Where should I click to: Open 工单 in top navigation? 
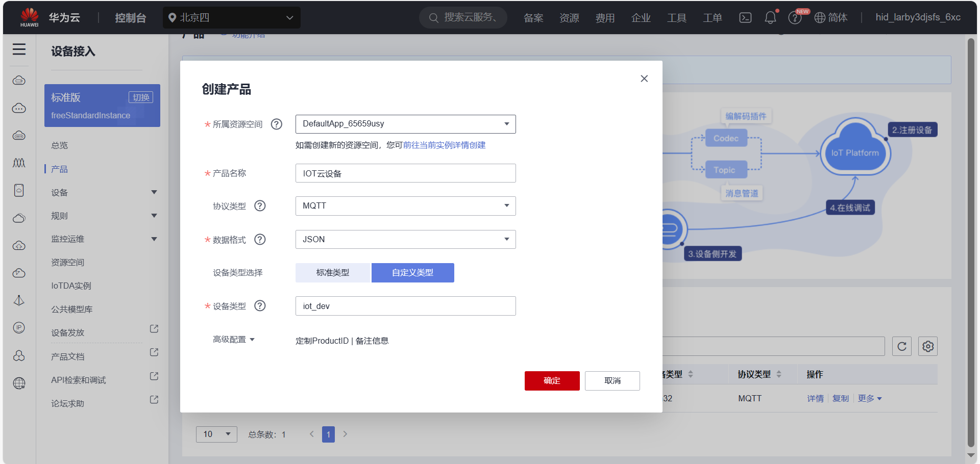(713, 18)
